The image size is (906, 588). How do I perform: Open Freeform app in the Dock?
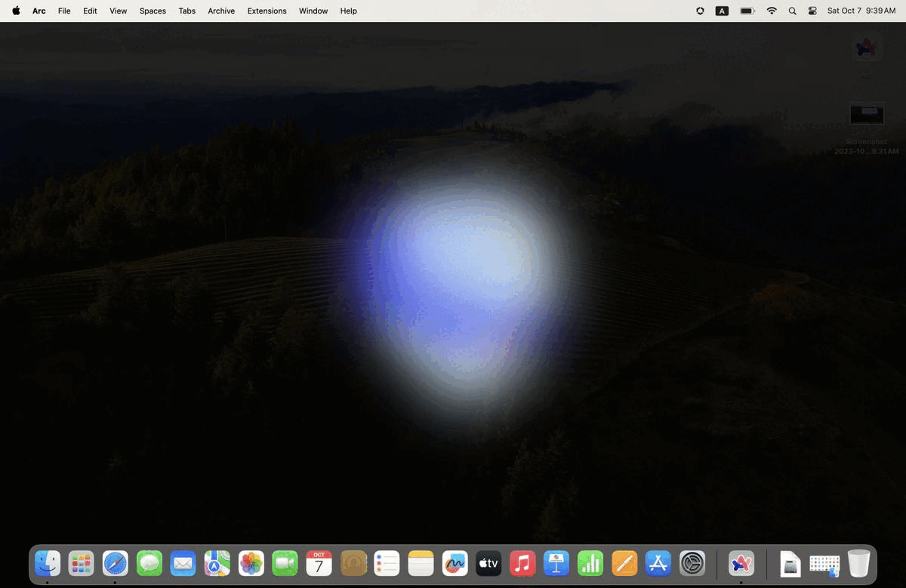(455, 563)
